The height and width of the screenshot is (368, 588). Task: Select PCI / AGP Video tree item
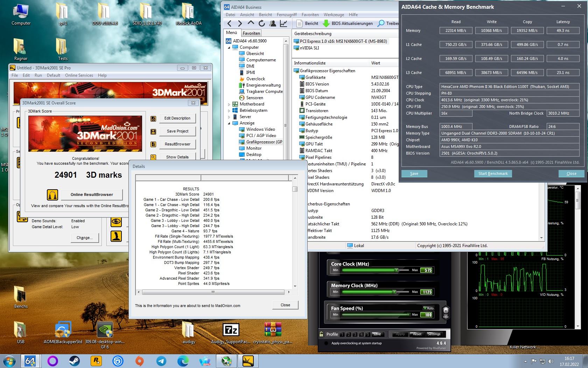coord(258,136)
